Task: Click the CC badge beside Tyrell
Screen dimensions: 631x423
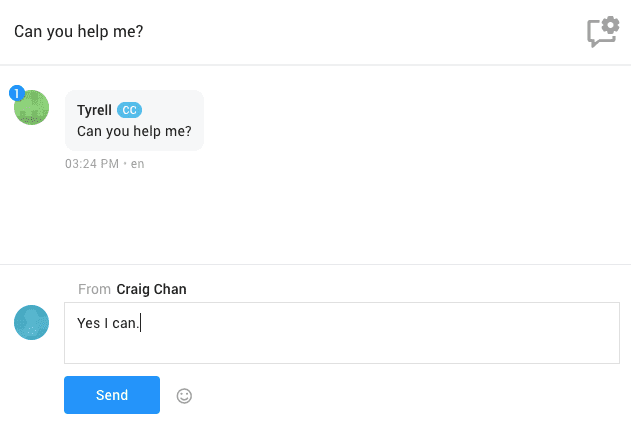Action: (x=130, y=110)
